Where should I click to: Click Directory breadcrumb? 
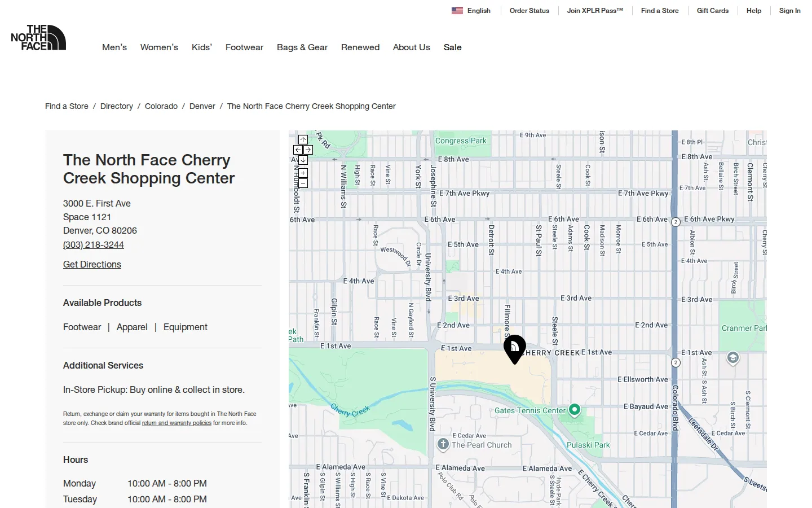click(x=117, y=106)
